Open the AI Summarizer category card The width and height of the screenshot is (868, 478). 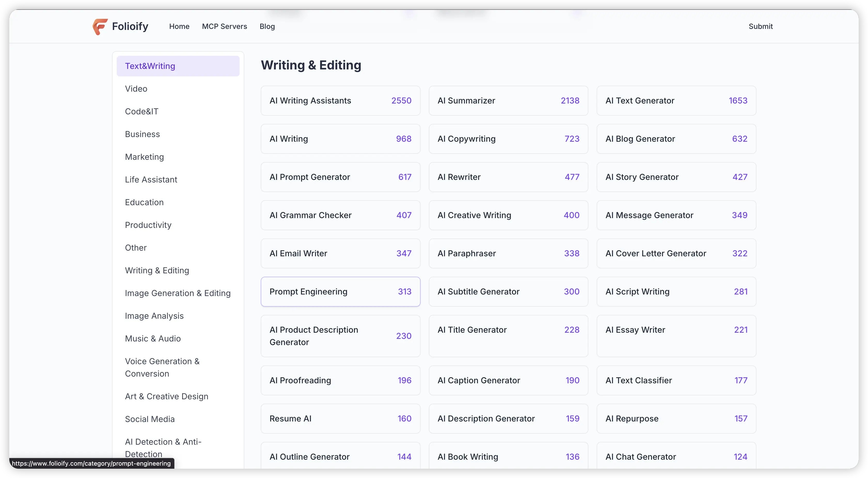pyautogui.click(x=508, y=101)
